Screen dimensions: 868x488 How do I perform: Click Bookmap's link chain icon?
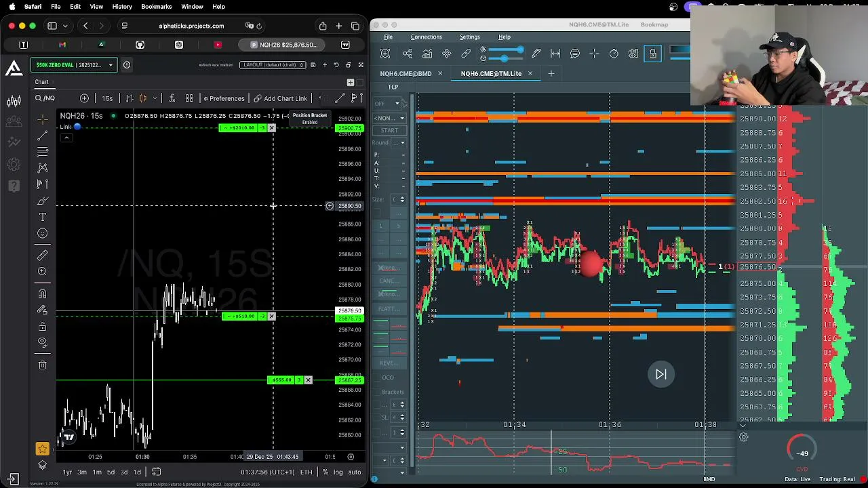coord(466,54)
